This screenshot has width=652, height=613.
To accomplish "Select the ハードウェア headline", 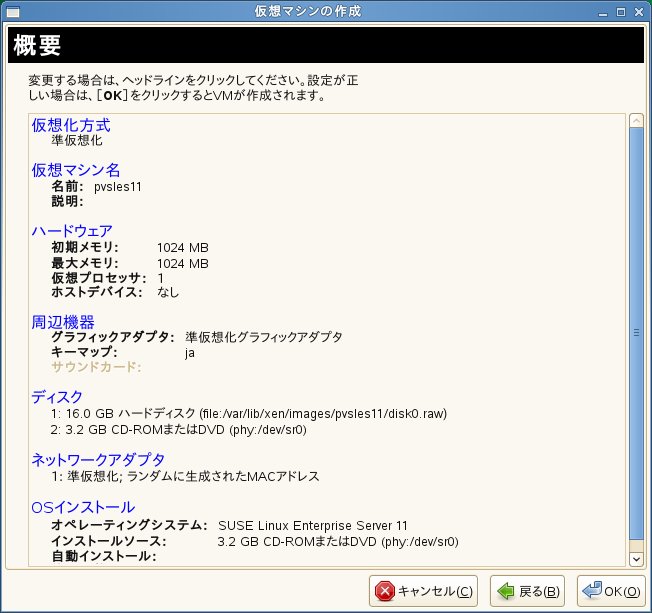I will [x=72, y=231].
